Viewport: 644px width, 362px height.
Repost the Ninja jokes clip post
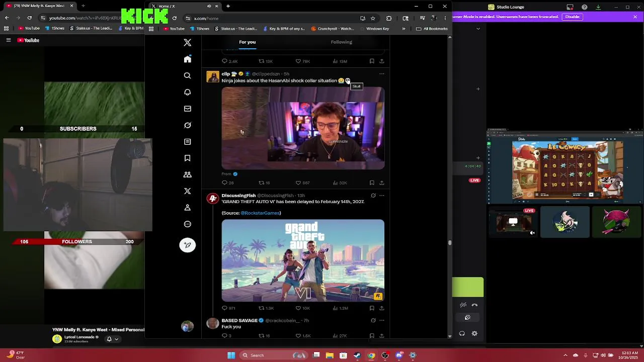(261, 183)
